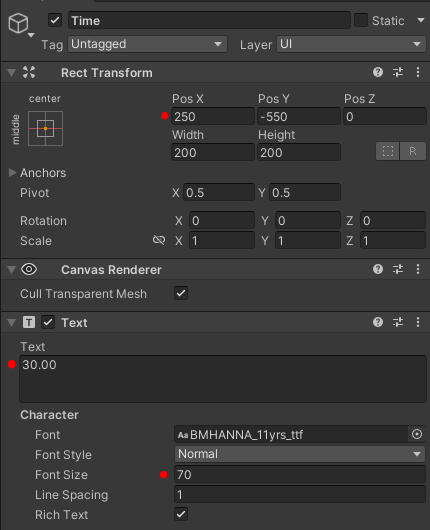Viewport: 430px width, 530px height.
Task: Click the GameObject cube icon
Action: click(18, 23)
